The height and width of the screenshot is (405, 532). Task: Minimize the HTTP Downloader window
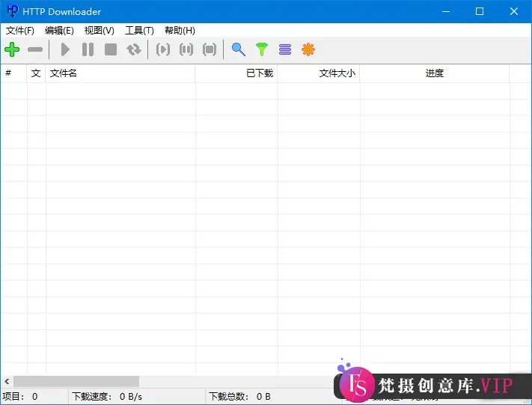[x=446, y=11]
